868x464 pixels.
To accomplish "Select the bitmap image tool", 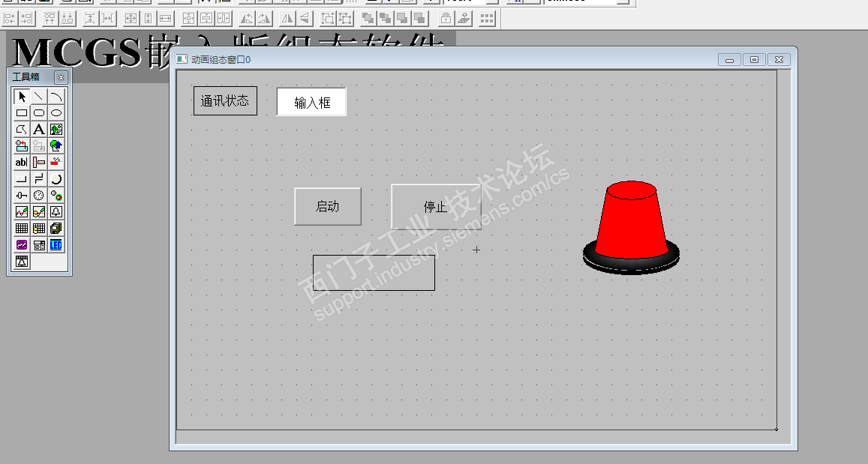I will [56, 130].
